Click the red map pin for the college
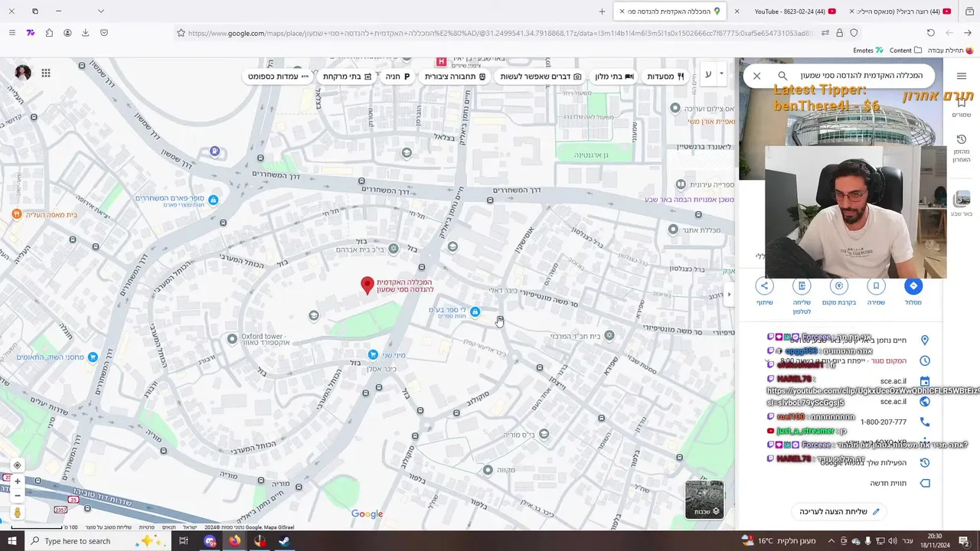The width and height of the screenshot is (980, 551). click(x=367, y=285)
